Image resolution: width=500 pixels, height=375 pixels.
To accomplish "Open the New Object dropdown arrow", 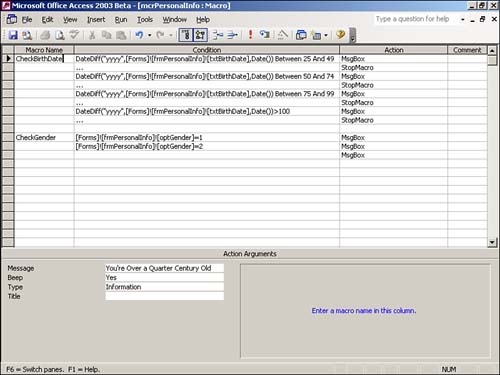I will coord(326,35).
